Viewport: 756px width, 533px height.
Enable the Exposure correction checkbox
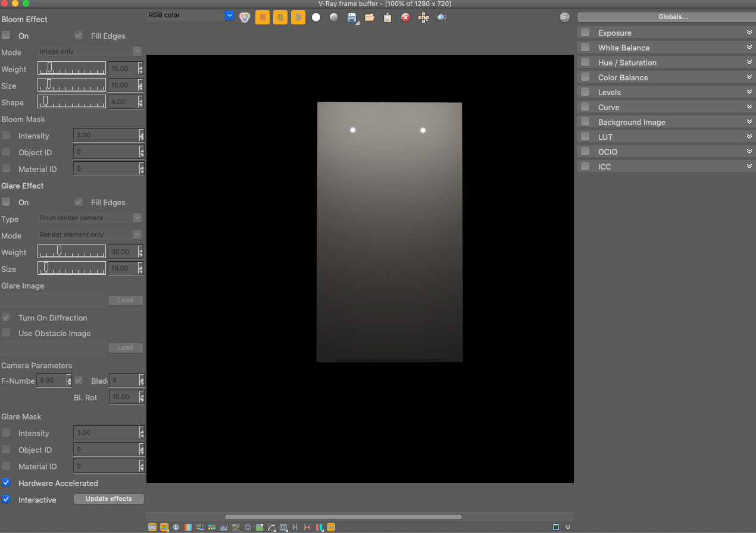coord(585,33)
